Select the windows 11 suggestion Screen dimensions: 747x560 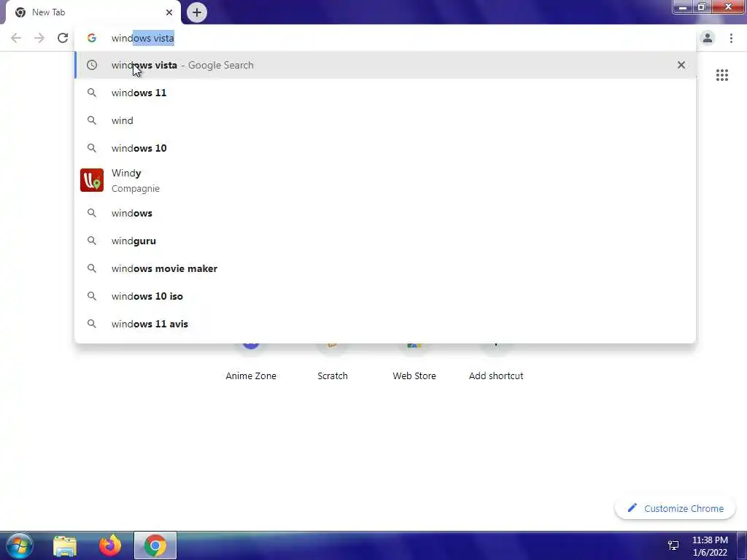[x=385, y=93]
